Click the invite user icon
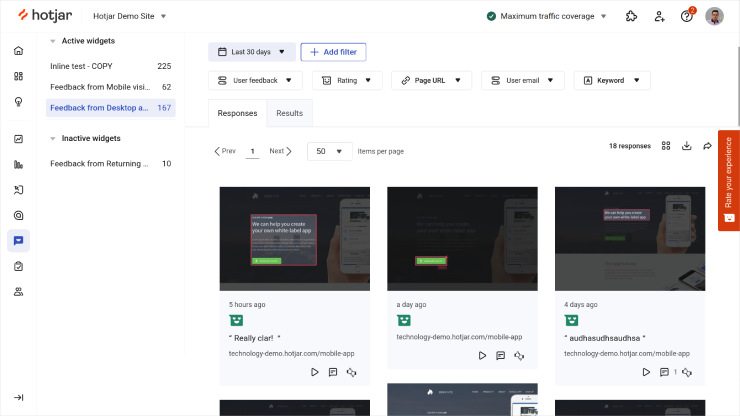Image resolution: width=740 pixels, height=416 pixels. (659, 16)
